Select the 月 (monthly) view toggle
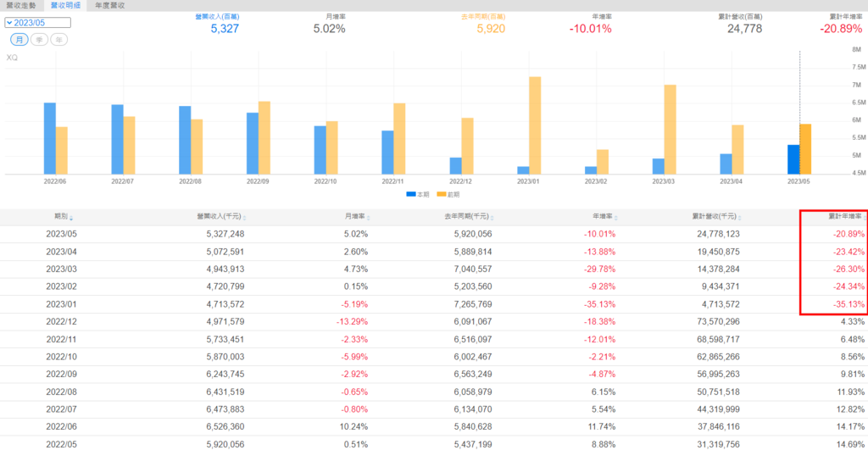This screenshot has width=868, height=450. click(x=19, y=40)
